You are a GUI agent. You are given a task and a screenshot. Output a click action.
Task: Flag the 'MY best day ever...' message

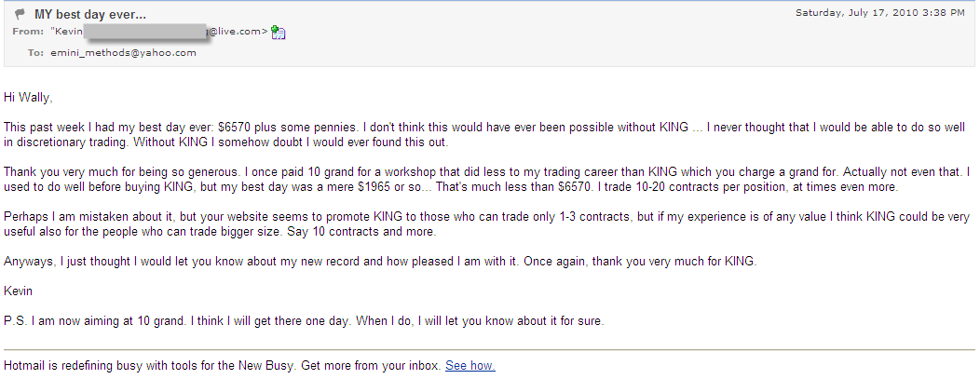coord(20,14)
